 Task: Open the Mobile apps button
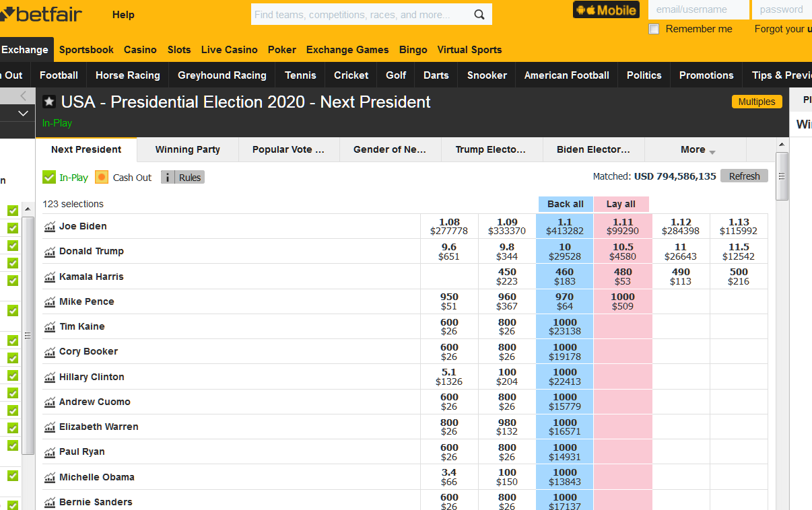click(x=606, y=9)
